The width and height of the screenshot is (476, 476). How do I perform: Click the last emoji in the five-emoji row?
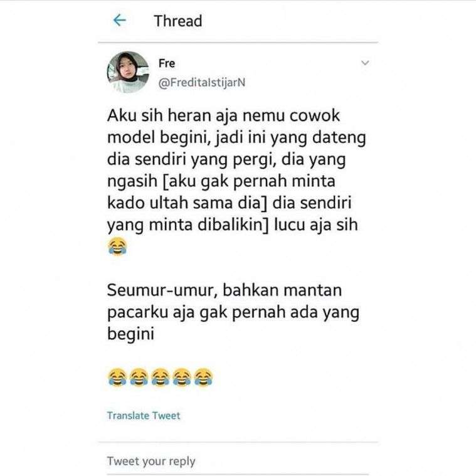click(203, 377)
